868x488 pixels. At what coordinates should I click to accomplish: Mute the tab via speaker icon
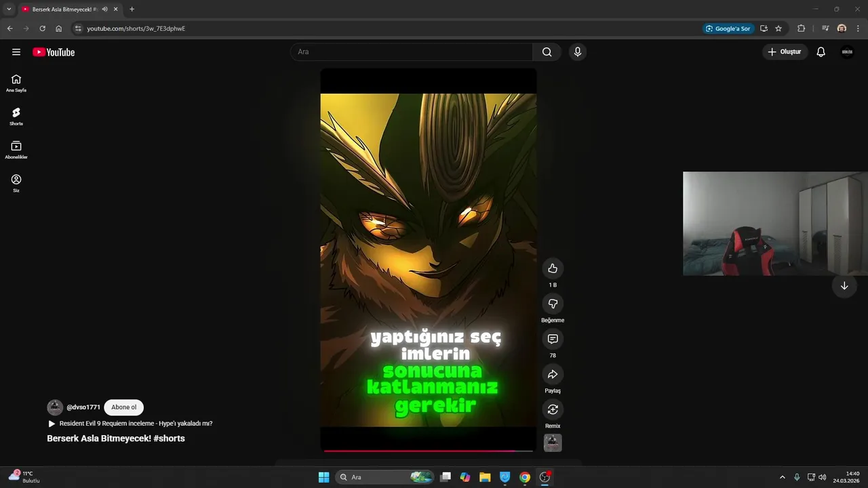coord(105,9)
